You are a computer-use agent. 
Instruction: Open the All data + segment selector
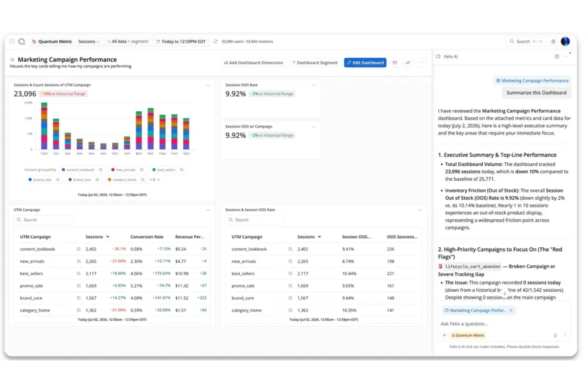tap(128, 41)
